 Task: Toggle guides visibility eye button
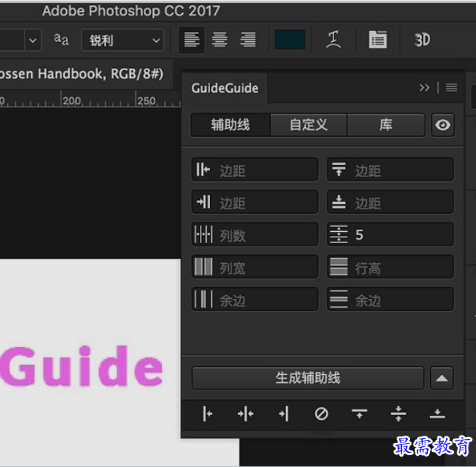point(443,125)
